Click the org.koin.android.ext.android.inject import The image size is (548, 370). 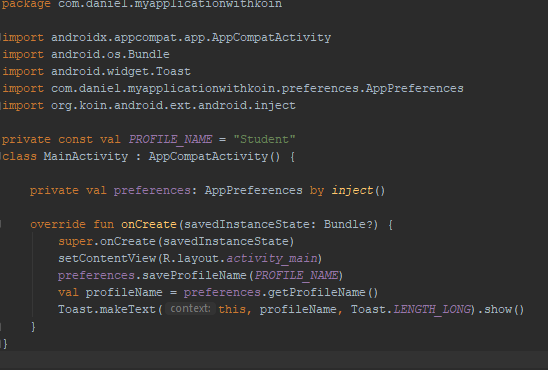pos(173,106)
